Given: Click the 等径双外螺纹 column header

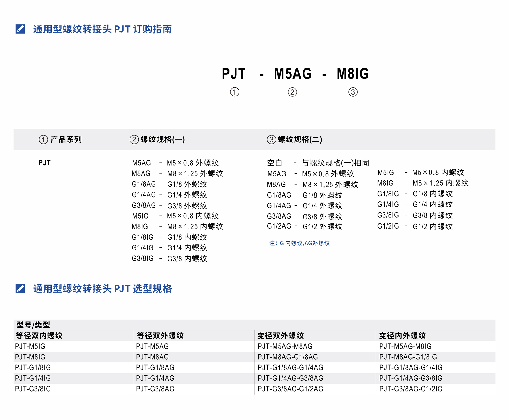Looking at the screenshot, I should (x=160, y=336).
